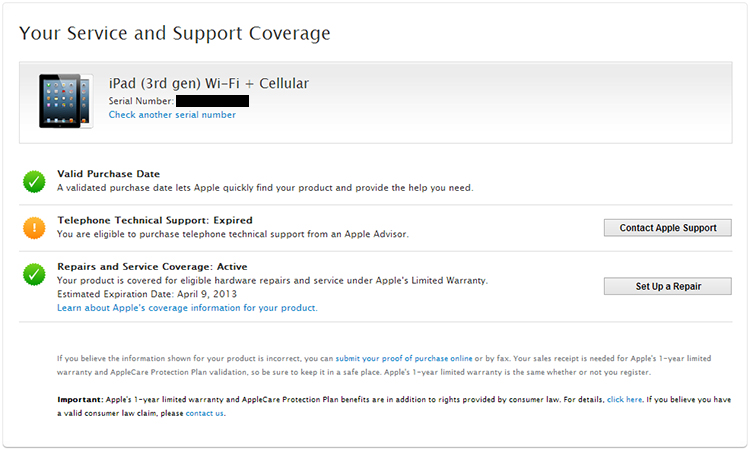Click 'A validated purchase date lets Apple' sentence
This screenshot has height=450, width=750.
click(x=265, y=188)
